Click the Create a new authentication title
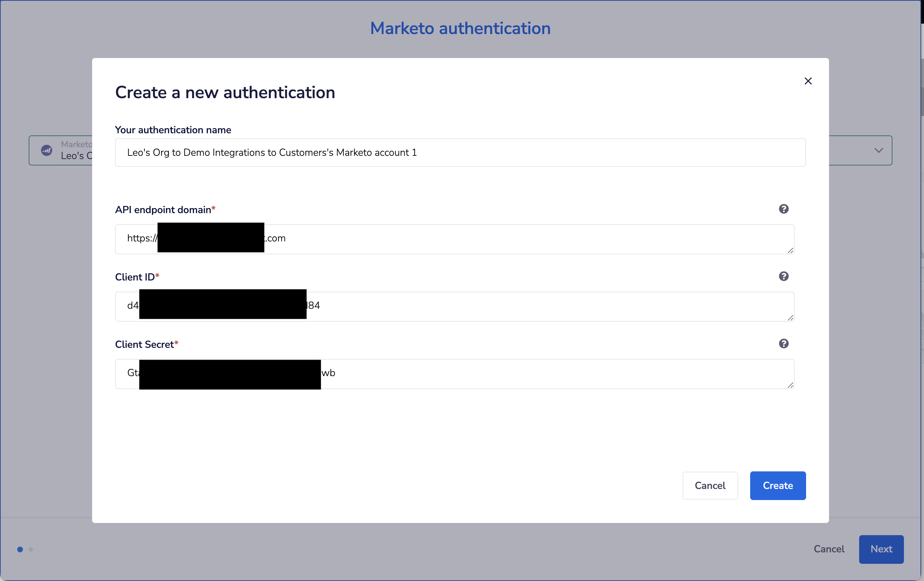The width and height of the screenshot is (924, 581). (225, 92)
